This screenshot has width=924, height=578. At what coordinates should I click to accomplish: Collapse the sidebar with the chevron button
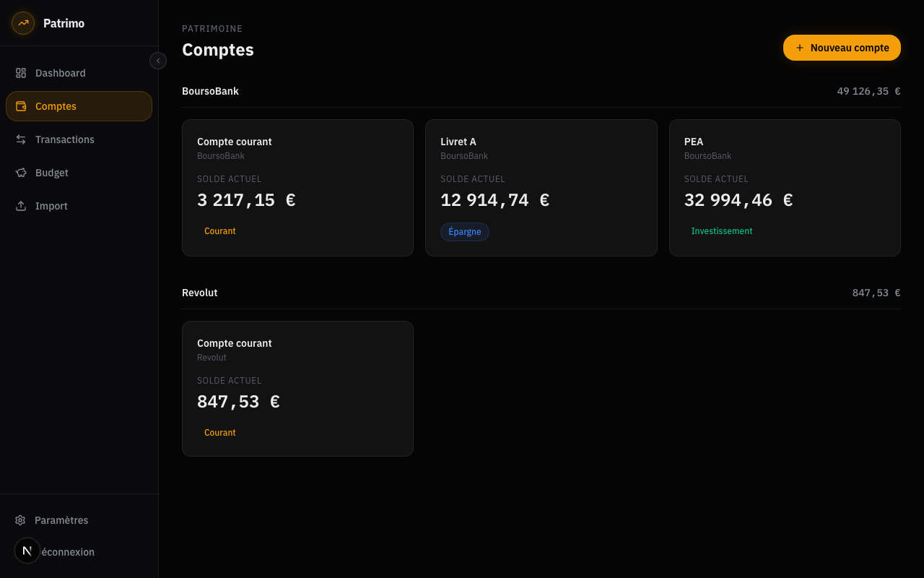[x=158, y=61]
